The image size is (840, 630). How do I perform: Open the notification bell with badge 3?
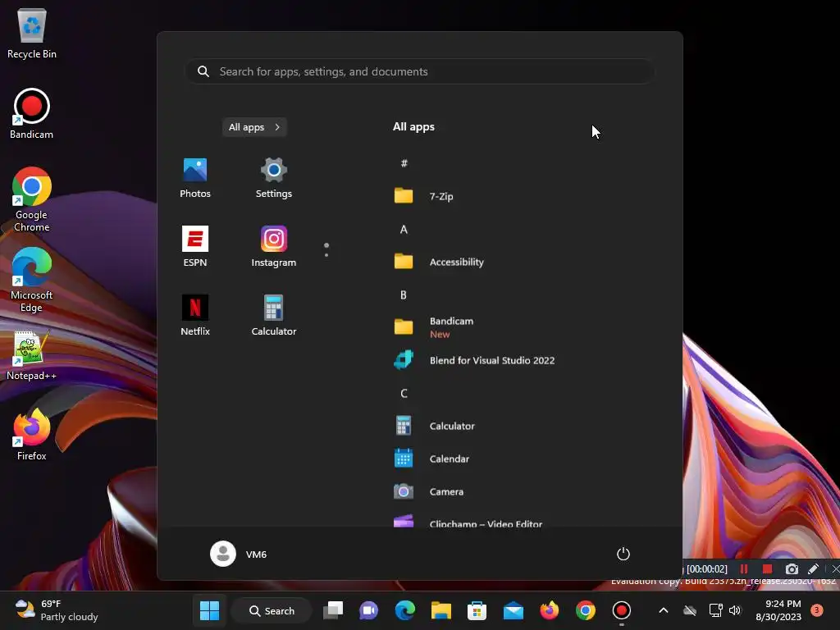click(817, 609)
